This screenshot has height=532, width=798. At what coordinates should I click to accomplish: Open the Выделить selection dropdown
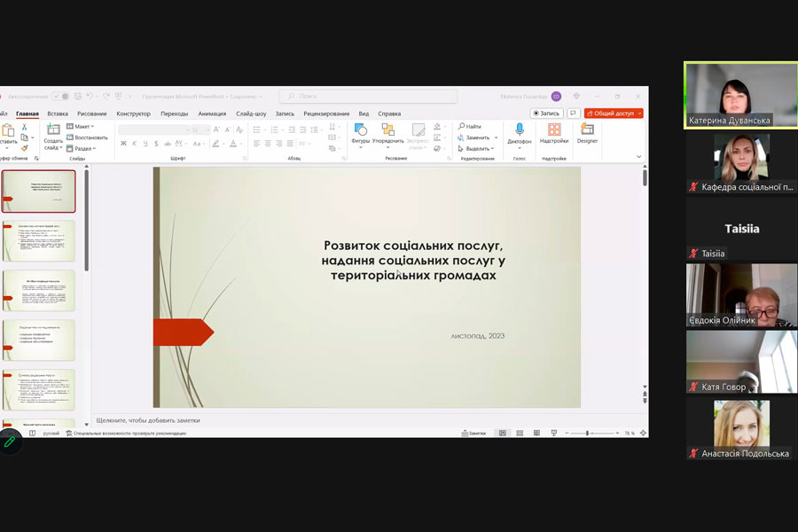pyautogui.click(x=478, y=149)
